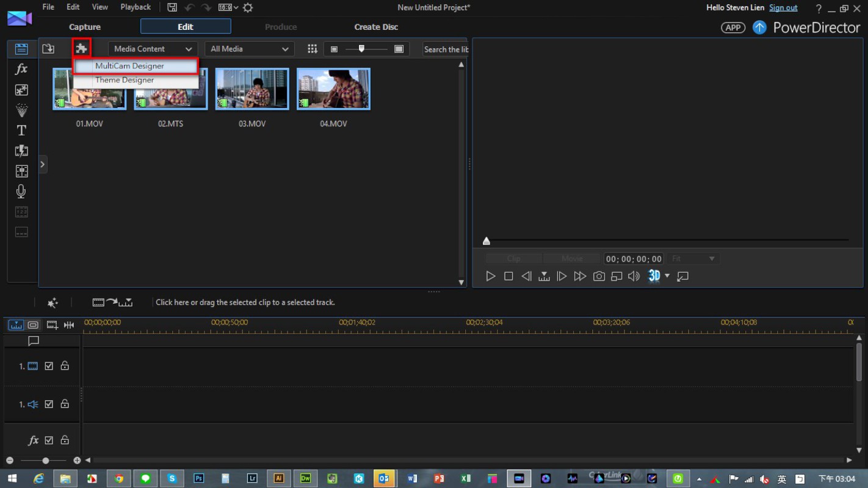This screenshot has height=488, width=868.
Task: Open Track Manager add tracks icon
Action: (x=52, y=325)
